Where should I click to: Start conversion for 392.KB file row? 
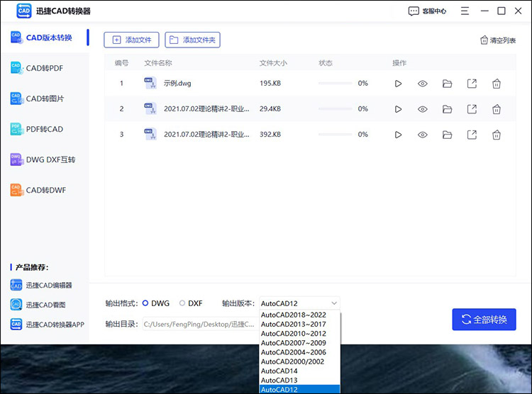[x=398, y=135]
